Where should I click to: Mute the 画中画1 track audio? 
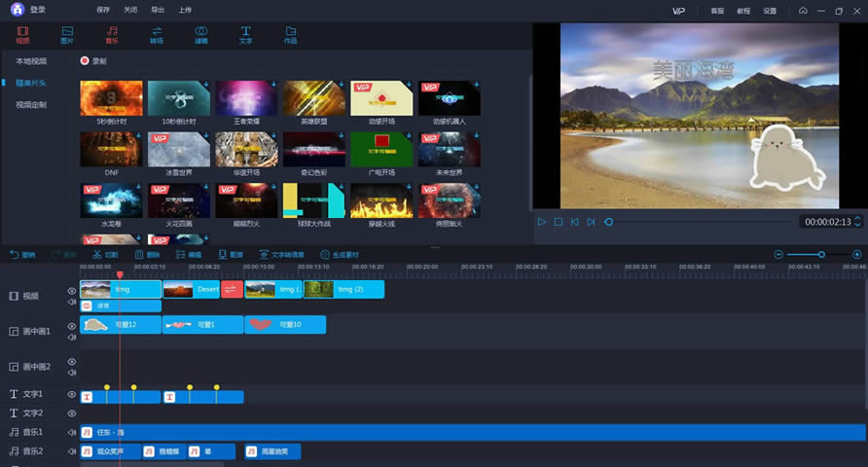(x=71, y=338)
